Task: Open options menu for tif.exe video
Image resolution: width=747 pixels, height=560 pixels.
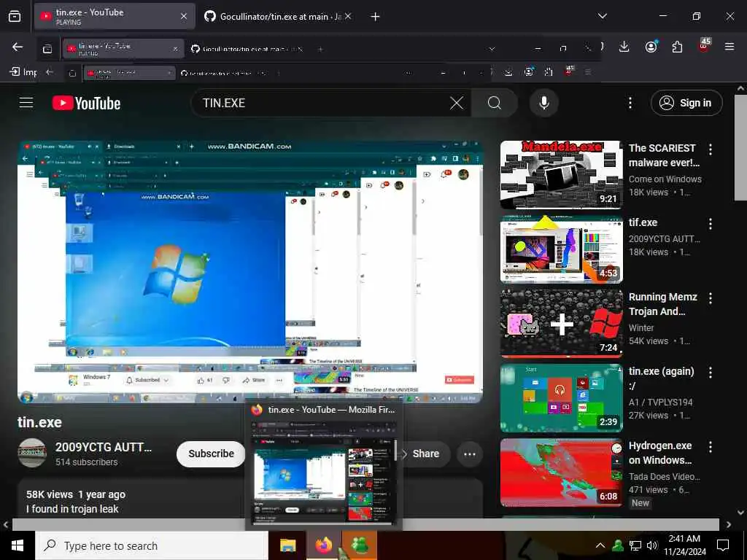Action: pyautogui.click(x=711, y=224)
